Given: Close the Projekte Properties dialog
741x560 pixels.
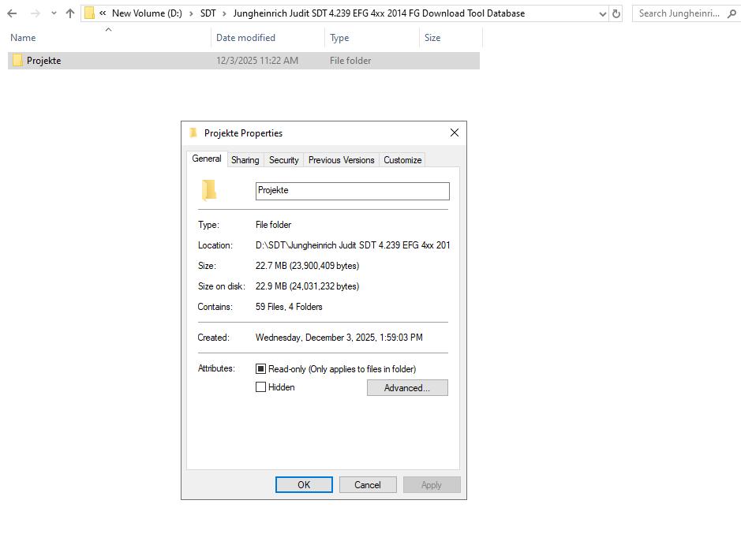Looking at the screenshot, I should click(454, 133).
